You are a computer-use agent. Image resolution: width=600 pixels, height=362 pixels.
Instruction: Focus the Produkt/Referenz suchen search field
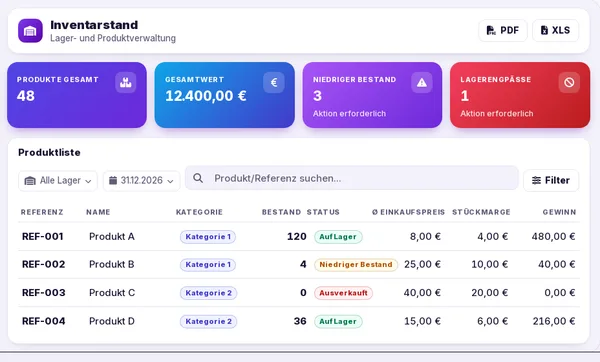352,178
